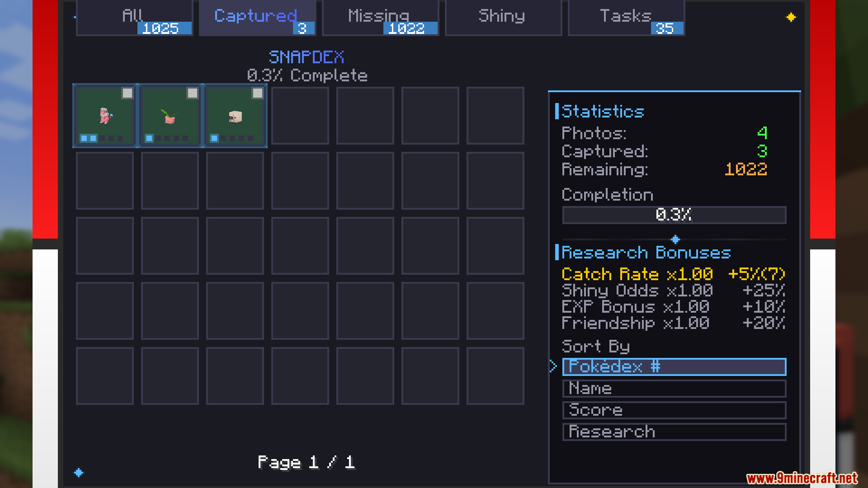Image resolution: width=868 pixels, height=488 pixels.
Task: Select Friendship x1.00 bonus row
Action: (x=674, y=323)
